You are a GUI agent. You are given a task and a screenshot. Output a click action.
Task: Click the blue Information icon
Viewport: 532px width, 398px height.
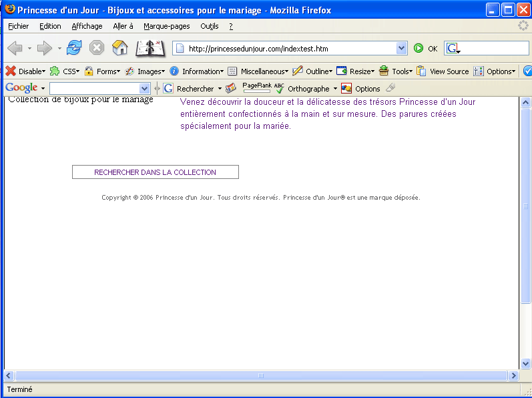click(x=174, y=71)
